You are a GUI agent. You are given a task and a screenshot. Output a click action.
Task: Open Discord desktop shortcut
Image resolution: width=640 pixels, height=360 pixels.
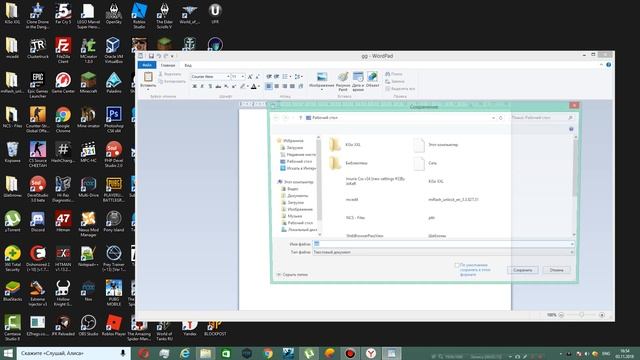(38, 222)
